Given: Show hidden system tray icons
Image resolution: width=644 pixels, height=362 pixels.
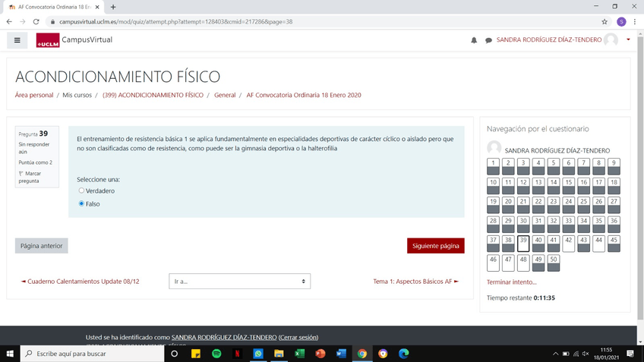Looking at the screenshot, I should tap(555, 354).
